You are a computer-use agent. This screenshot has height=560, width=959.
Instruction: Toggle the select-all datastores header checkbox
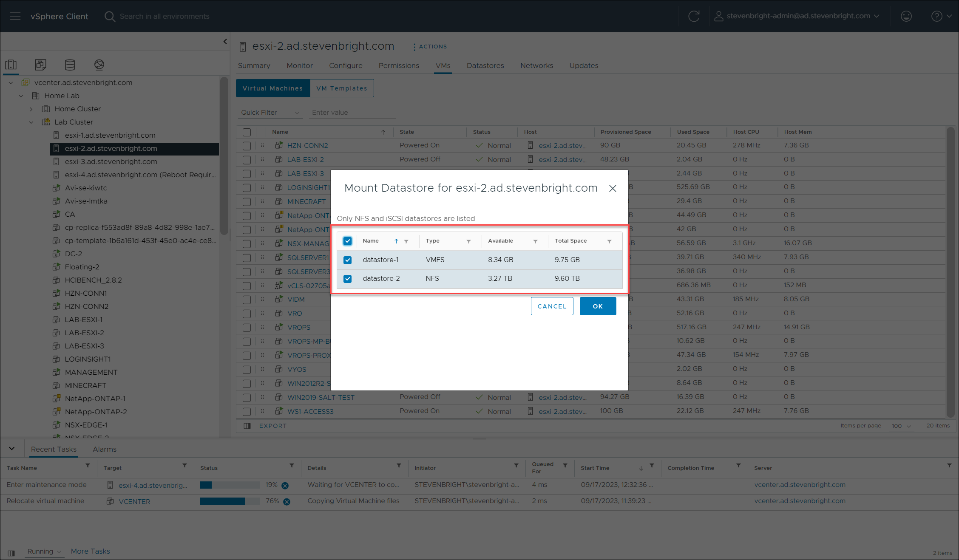point(348,241)
